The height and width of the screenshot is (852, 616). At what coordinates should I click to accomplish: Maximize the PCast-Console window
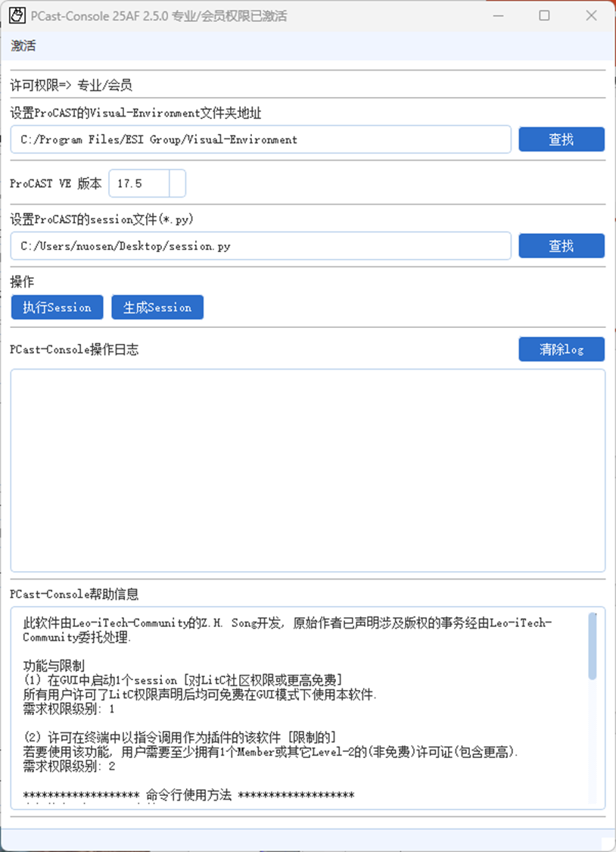coord(544,16)
